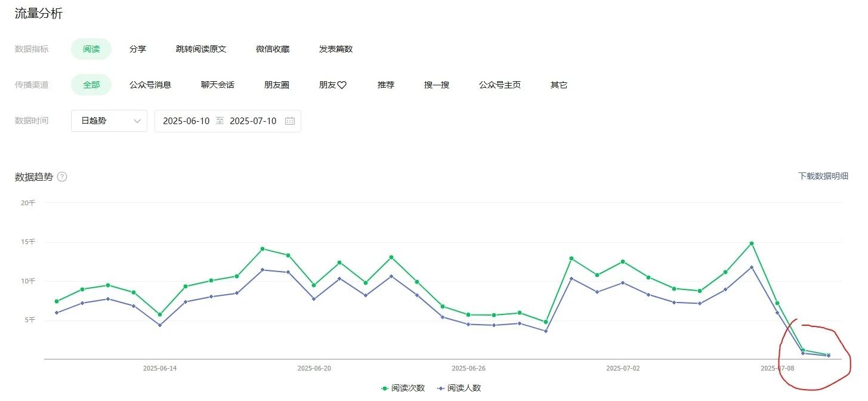The width and height of the screenshot is (868, 401).
Task: Click the 传播渠道 row label
Action: click(x=32, y=85)
